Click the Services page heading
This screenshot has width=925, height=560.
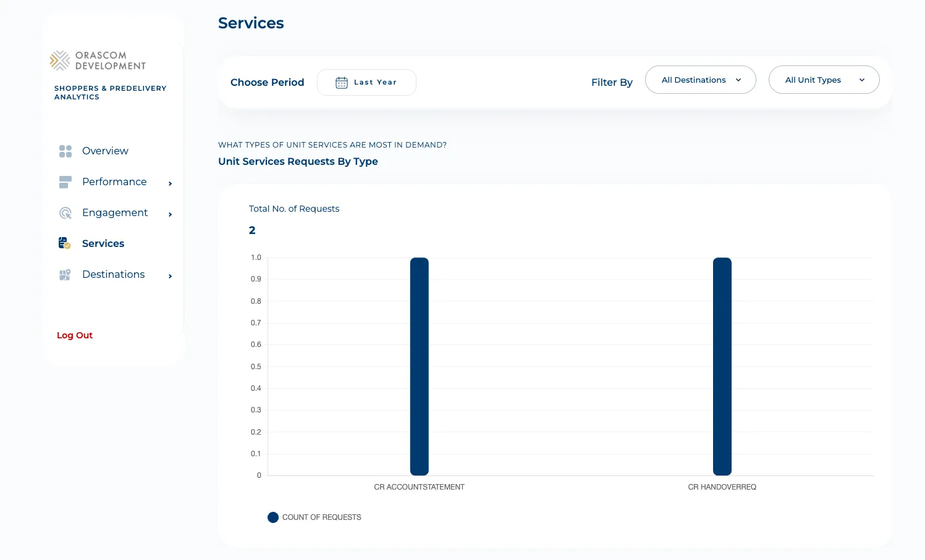click(251, 23)
